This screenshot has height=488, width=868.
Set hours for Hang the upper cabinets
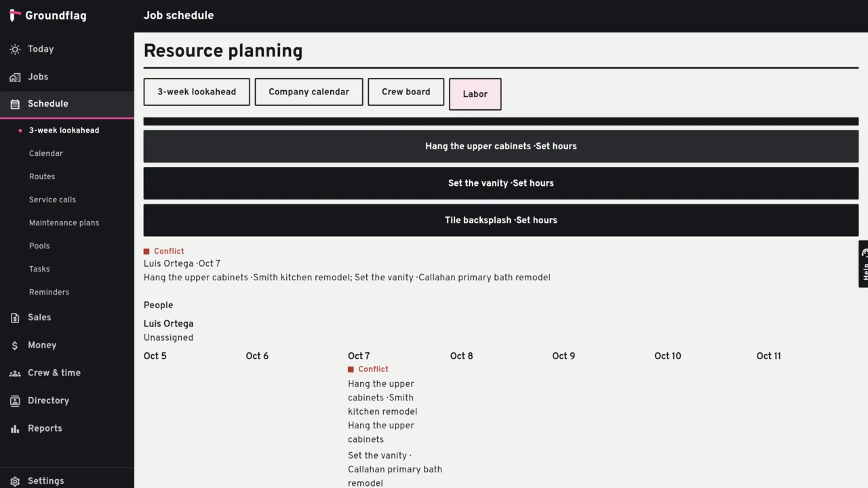pos(500,146)
